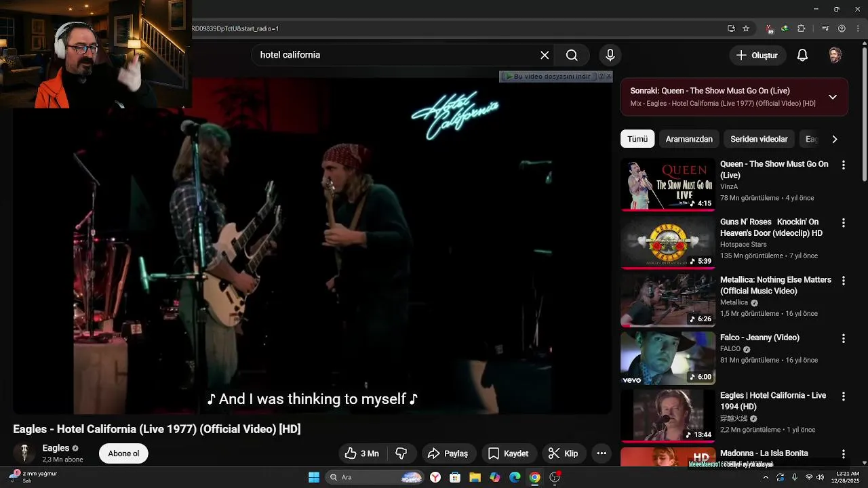
Task: Click Bu video dosyasını indir button
Action: click(548, 77)
